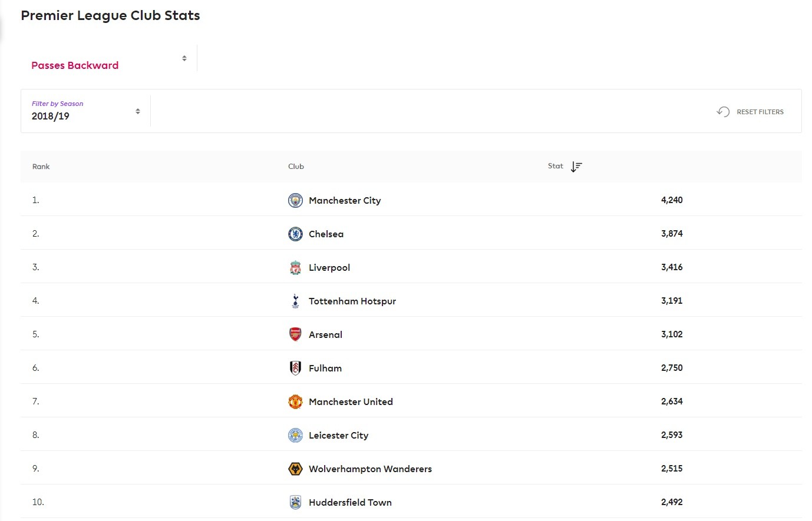Click the Wolverhampton Wanderers wolf icon
The width and height of the screenshot is (812, 521).
[x=295, y=469]
